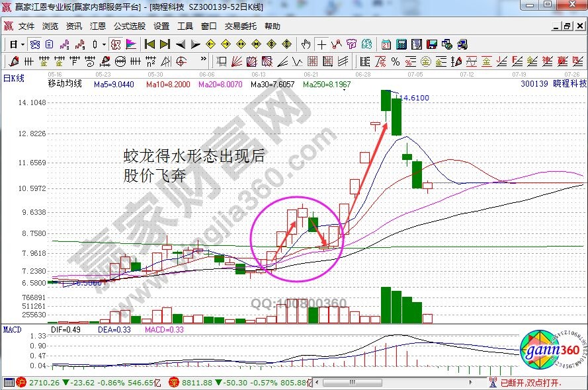Click the hand pan tool icon
The width and height of the screenshot is (588, 390).
pyautogui.click(x=306, y=44)
